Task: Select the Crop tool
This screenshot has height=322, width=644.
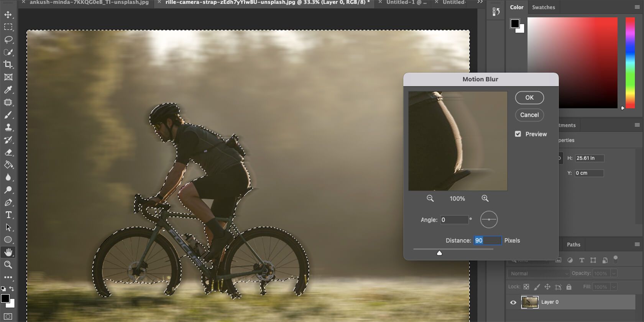Action: pos(8,64)
